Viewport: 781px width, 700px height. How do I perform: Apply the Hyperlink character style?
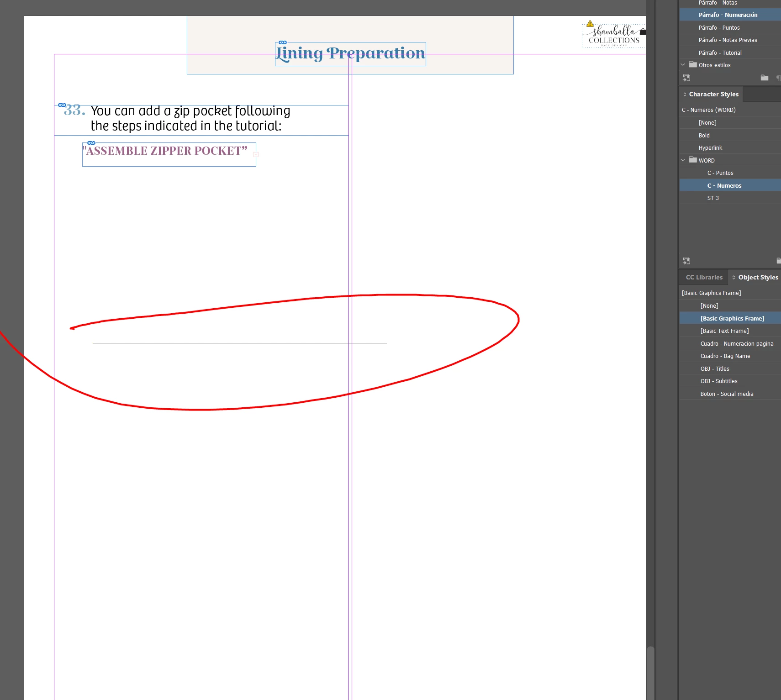[730, 148]
